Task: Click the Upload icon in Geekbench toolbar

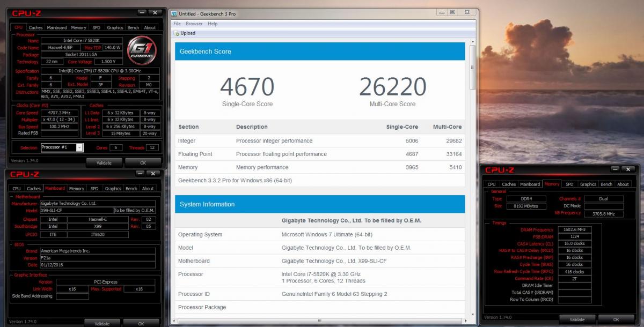Action: [x=177, y=33]
